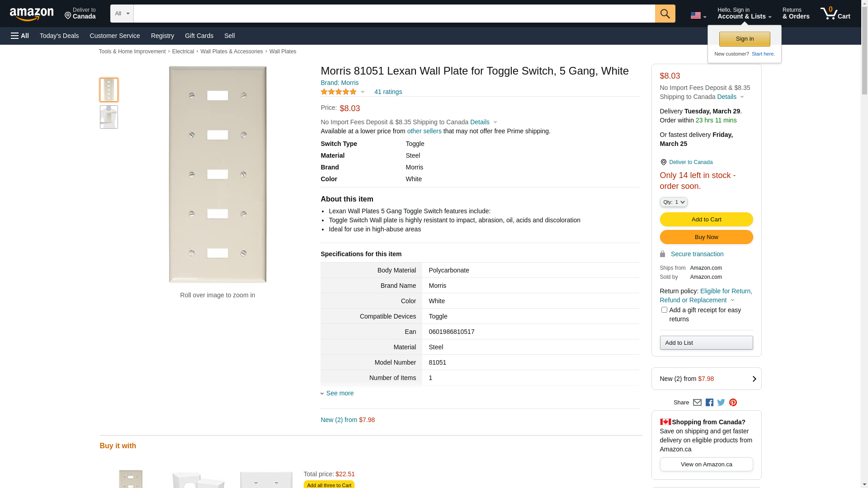Open the shopping cart icon
The image size is (868, 488).
835,14
